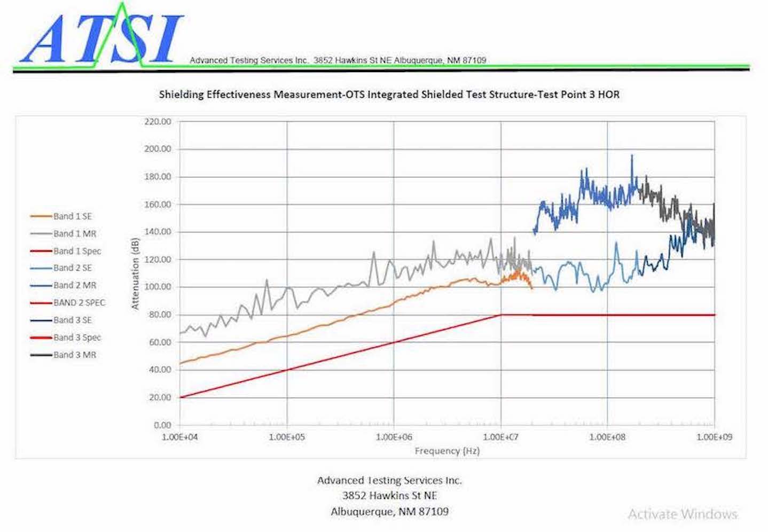The width and height of the screenshot is (768, 532).
Task: Click the black Band 3 MR legend swatch
Action: [41, 355]
